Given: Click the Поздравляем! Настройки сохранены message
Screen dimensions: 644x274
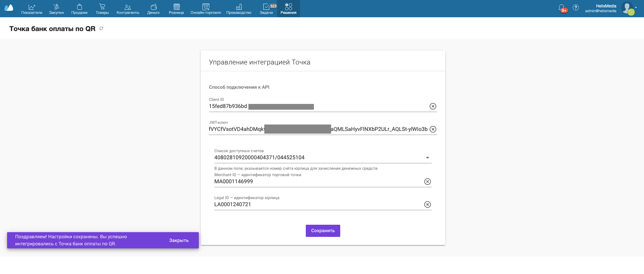Looking at the screenshot, I should 71,240.
